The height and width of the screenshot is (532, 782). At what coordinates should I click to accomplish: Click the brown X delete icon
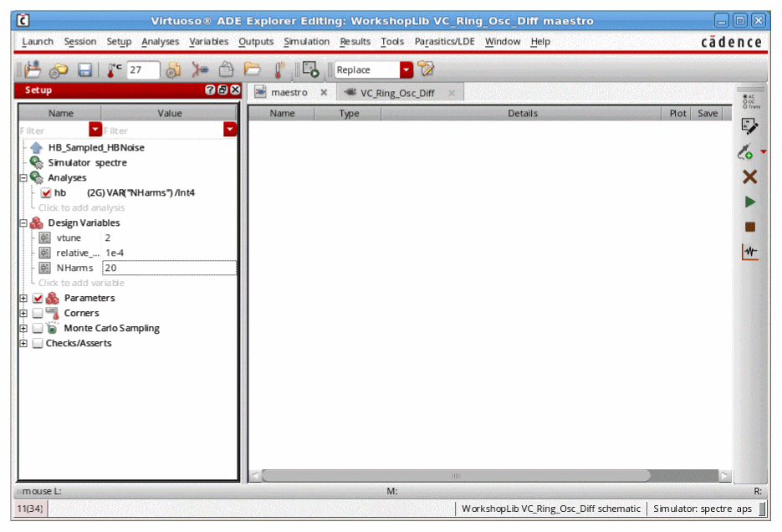(x=749, y=176)
